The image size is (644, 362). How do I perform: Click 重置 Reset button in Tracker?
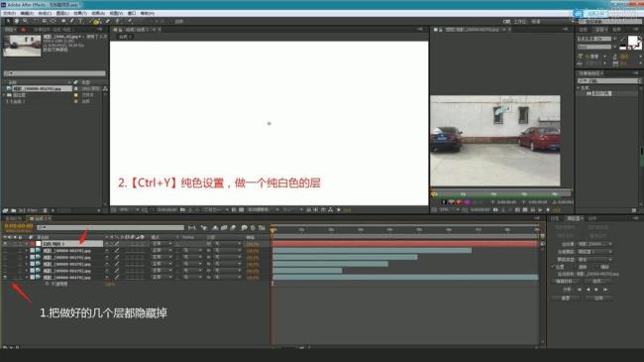(x=566, y=298)
